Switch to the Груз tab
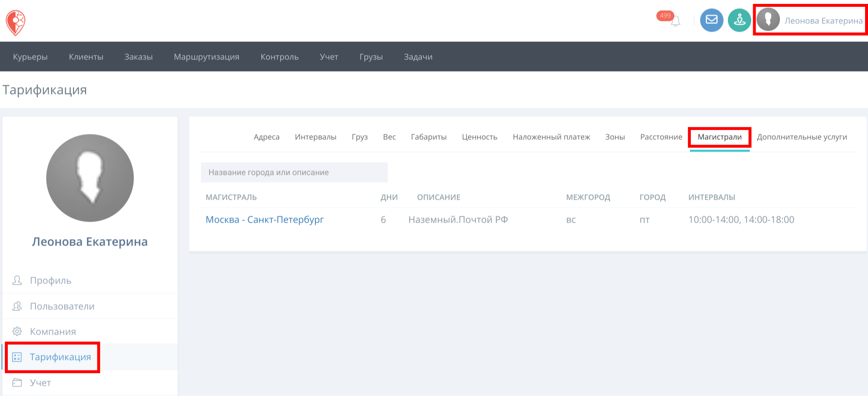This screenshot has height=396, width=868. click(x=360, y=137)
